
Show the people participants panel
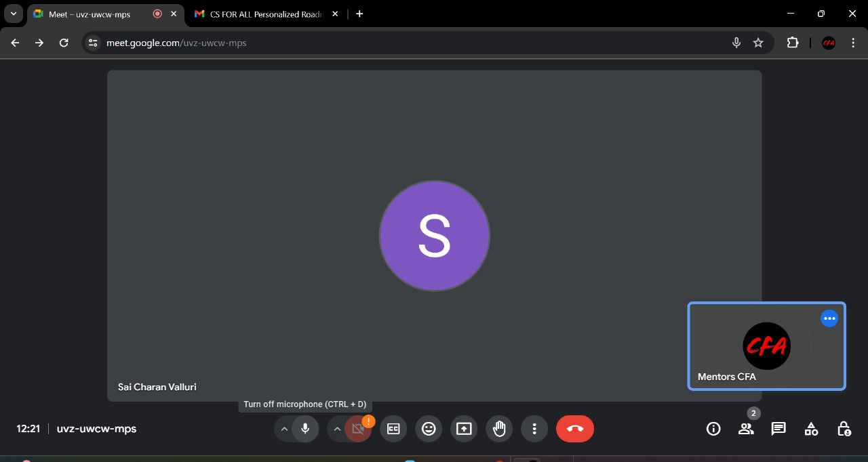tap(746, 429)
